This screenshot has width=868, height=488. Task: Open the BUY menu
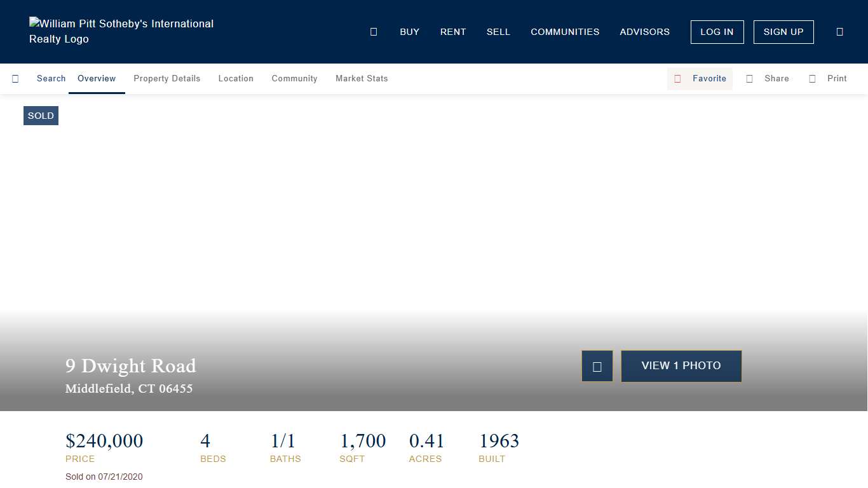click(409, 32)
